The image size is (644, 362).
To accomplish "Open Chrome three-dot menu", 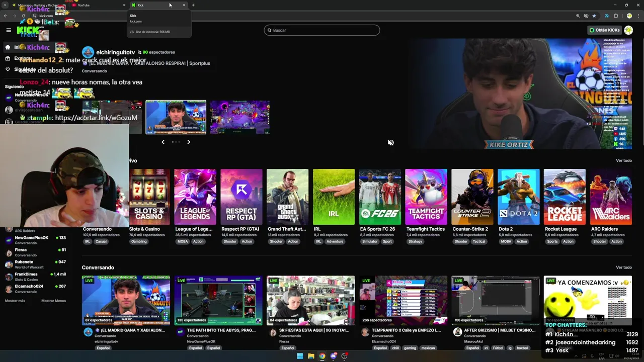I will (638, 16).
